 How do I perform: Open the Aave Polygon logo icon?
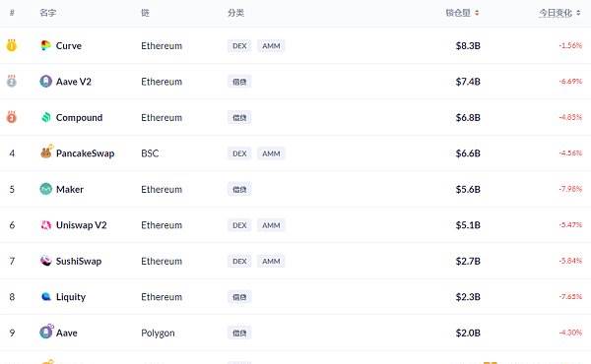(x=46, y=332)
